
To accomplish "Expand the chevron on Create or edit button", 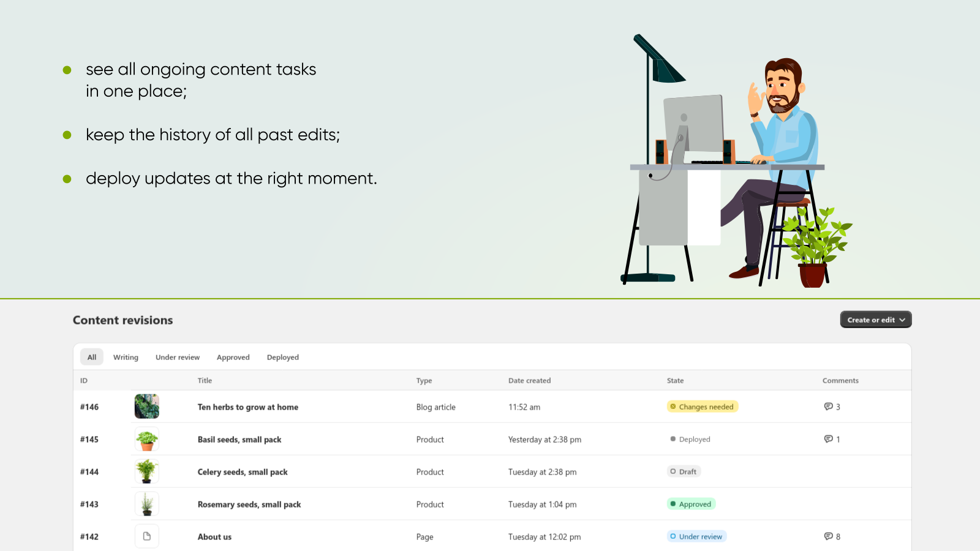I will [902, 319].
